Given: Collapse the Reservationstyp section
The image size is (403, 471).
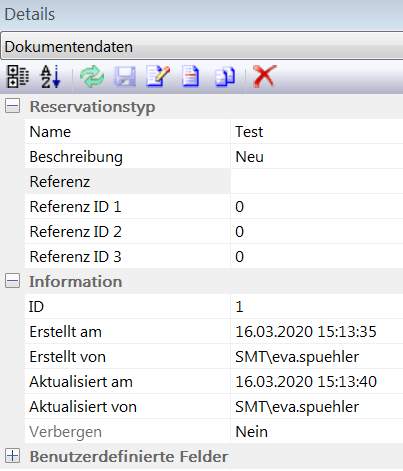Looking at the screenshot, I should pos(13,106).
